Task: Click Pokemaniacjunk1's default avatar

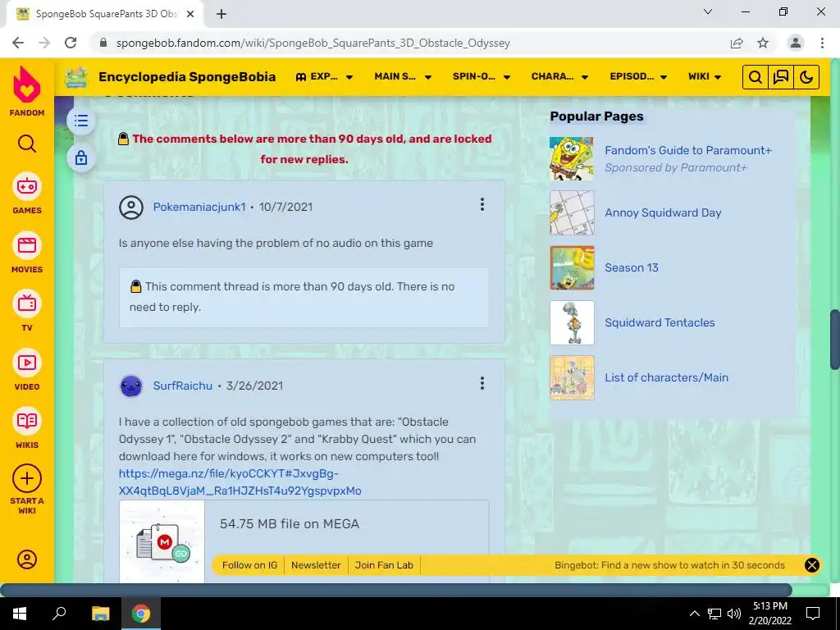Action: point(131,208)
